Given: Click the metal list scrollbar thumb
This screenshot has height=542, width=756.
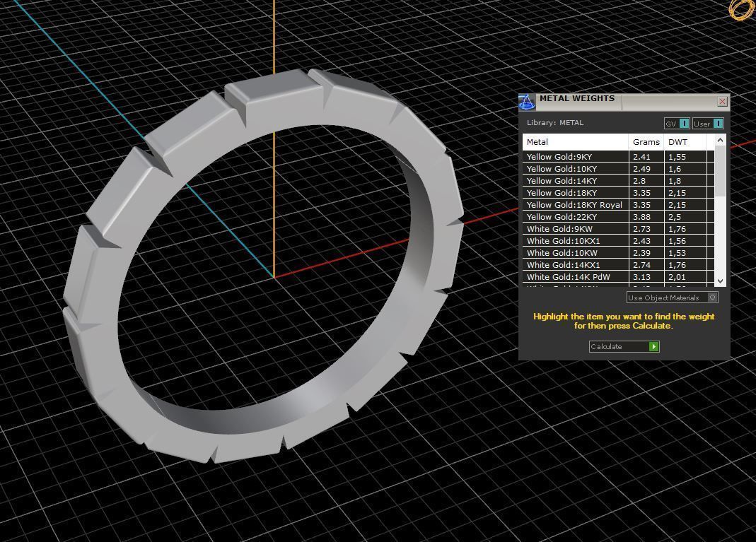Looking at the screenshot, I should tap(720, 172).
